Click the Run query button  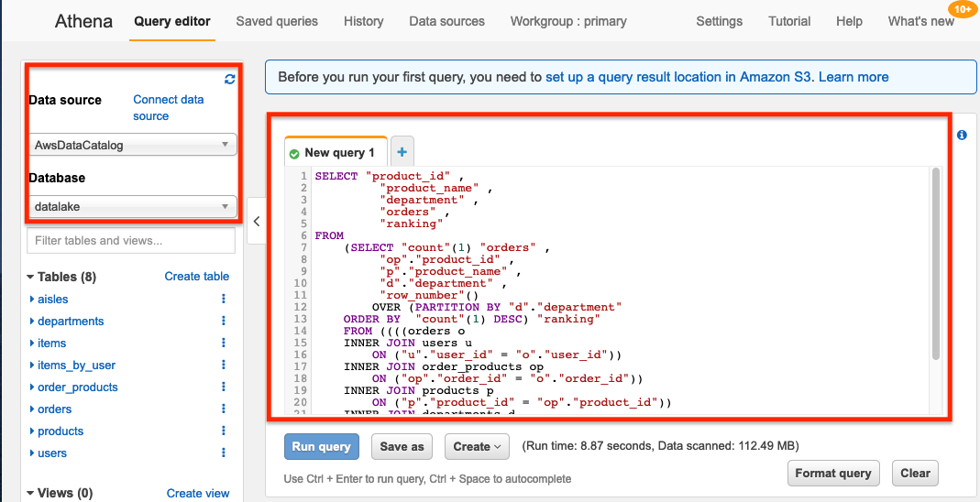pyautogui.click(x=321, y=446)
